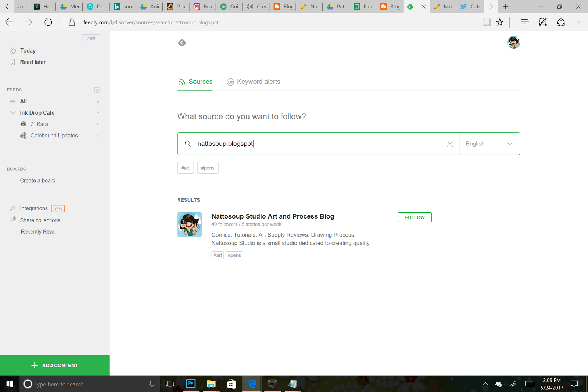Open feeds settings gear icon

pyautogui.click(x=97, y=90)
